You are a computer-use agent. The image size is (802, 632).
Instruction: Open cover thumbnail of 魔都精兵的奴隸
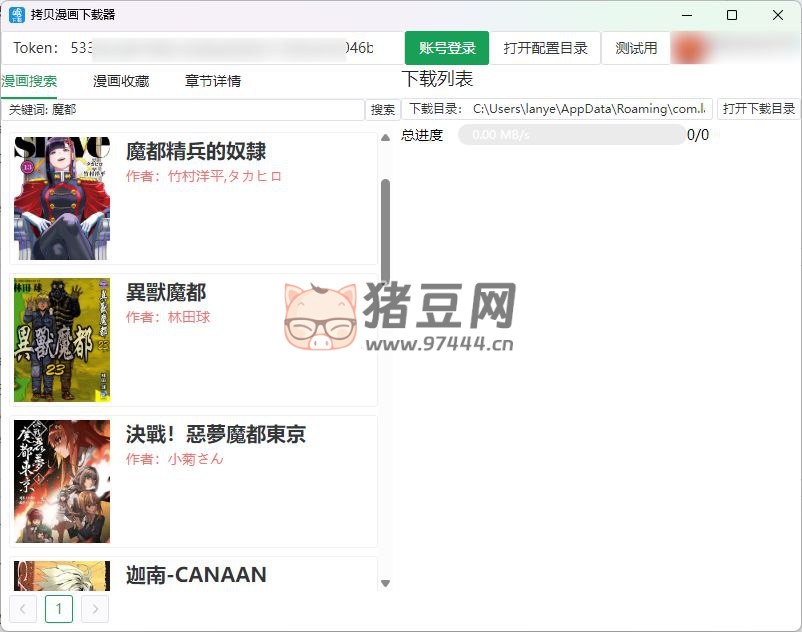[62, 198]
